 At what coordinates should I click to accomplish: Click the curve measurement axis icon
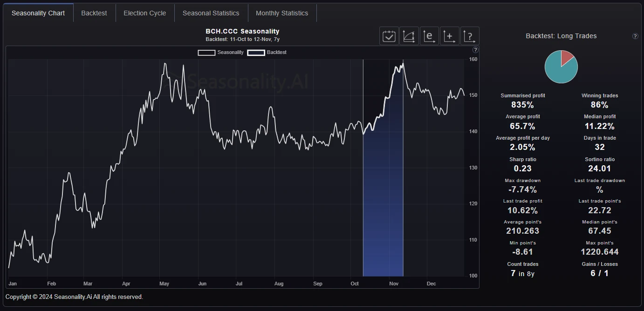coord(409,36)
